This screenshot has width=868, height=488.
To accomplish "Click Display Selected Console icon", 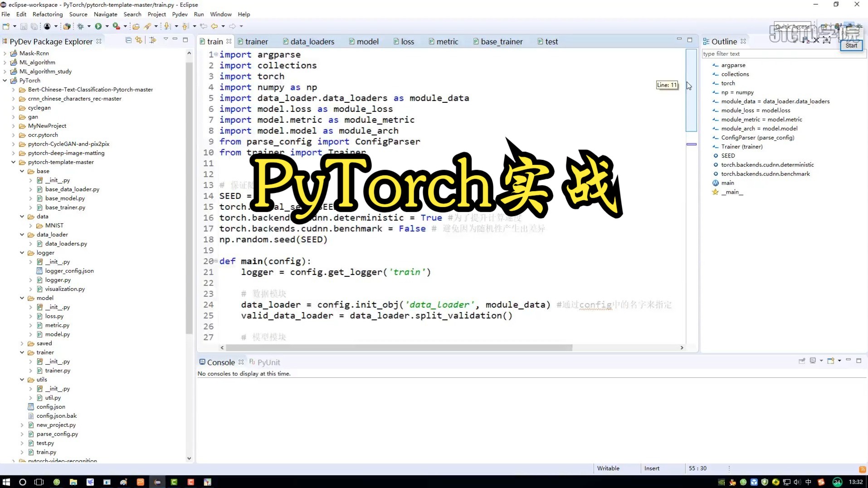I will [x=813, y=361].
